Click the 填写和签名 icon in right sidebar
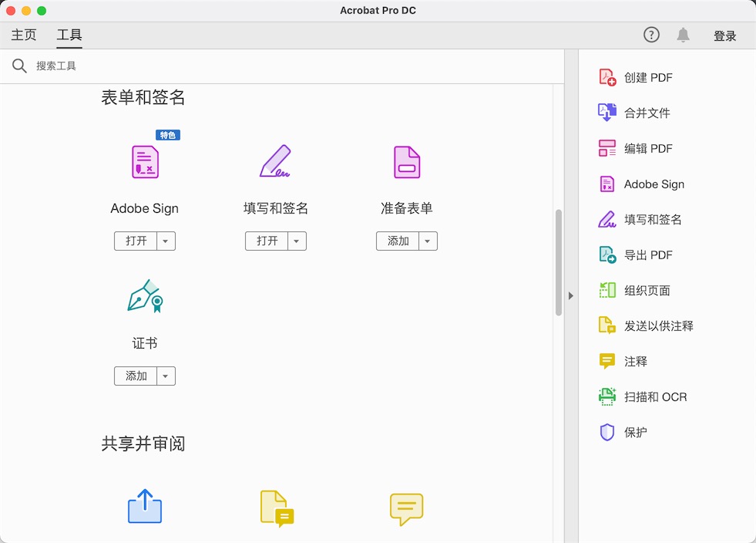Viewport: 756px width, 543px height. [x=607, y=219]
